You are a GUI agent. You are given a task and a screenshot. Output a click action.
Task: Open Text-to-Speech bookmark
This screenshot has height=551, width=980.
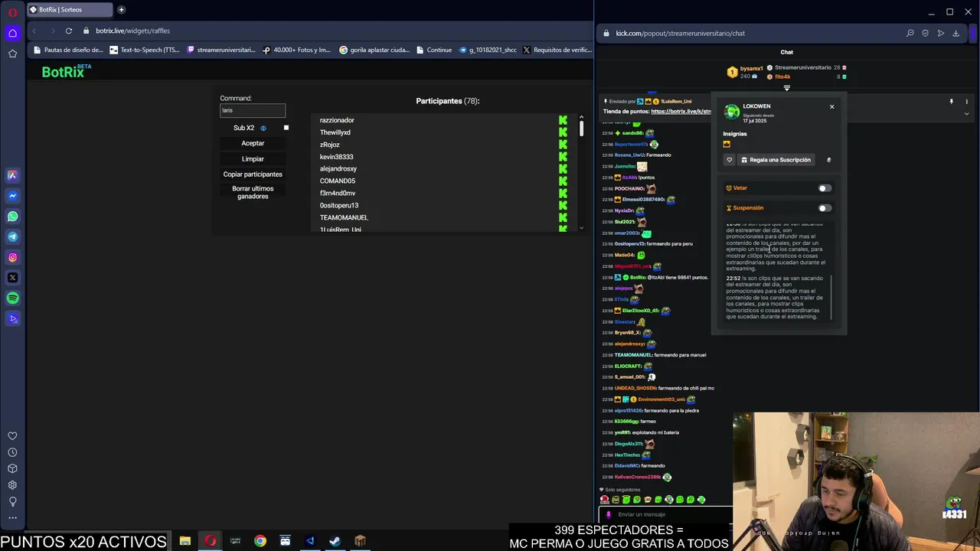coord(145,50)
